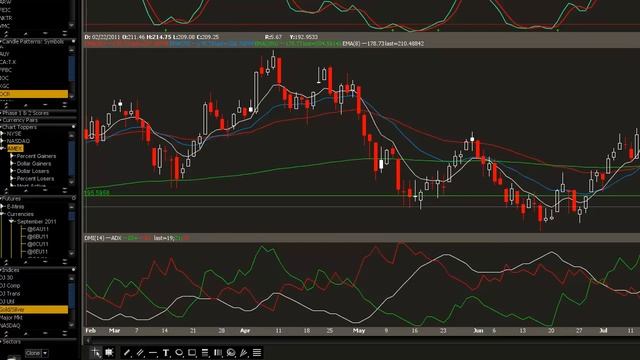This screenshot has width=640, height=360.
Task: Click the Indices list scroll-up arrow
Action: (72, 278)
